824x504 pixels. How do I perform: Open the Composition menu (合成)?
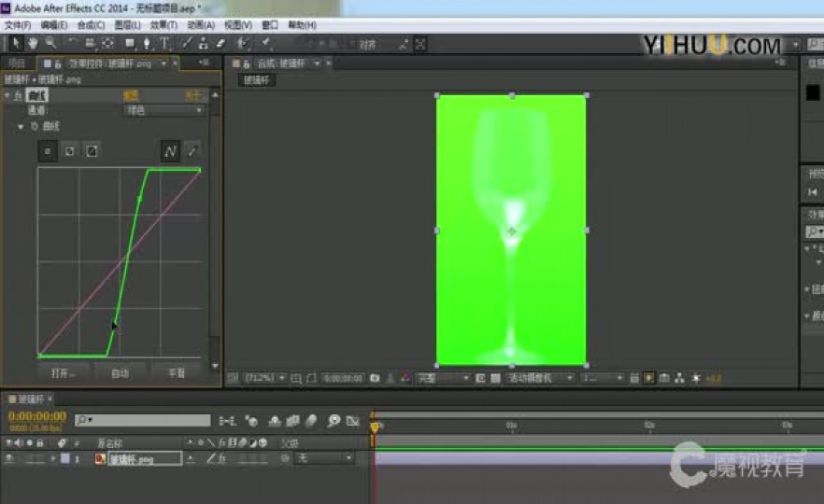click(91, 25)
